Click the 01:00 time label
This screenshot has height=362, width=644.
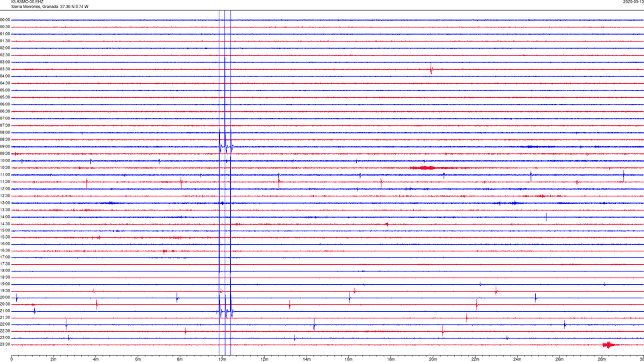coord(5,34)
